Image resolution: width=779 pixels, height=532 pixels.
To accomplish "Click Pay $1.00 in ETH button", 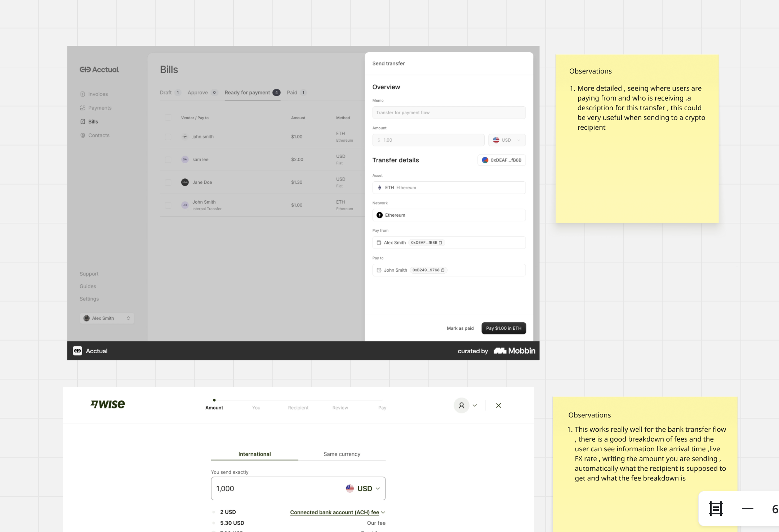I will point(504,328).
